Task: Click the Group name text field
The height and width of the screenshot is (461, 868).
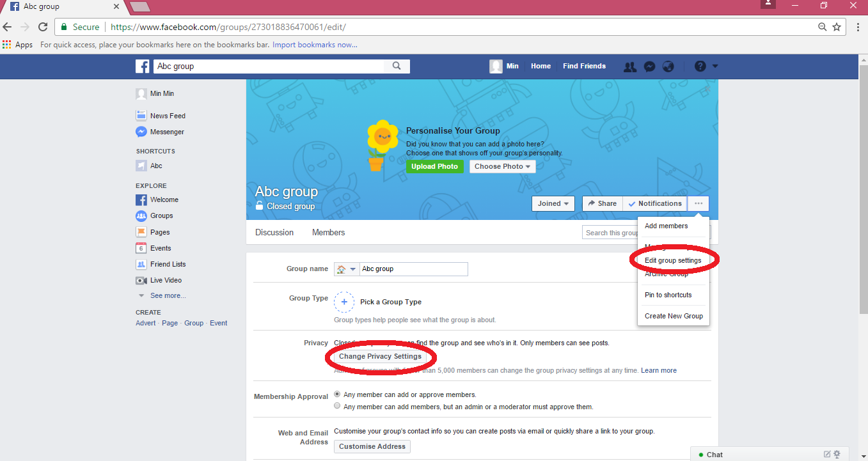Action: [x=414, y=269]
